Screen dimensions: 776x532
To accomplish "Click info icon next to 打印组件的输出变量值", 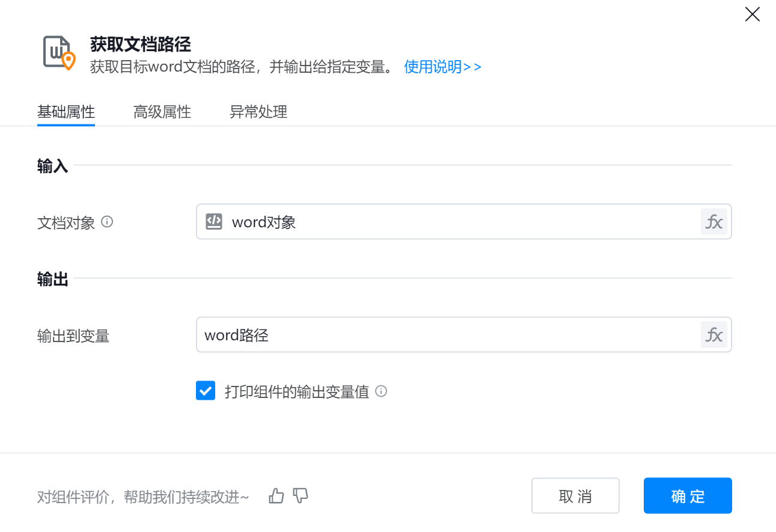I will click(381, 391).
